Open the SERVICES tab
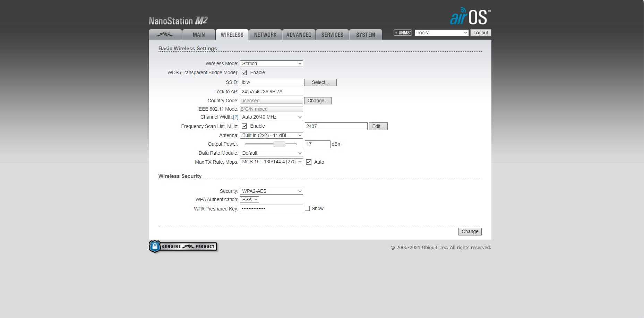This screenshot has width=644, height=318. 332,34
